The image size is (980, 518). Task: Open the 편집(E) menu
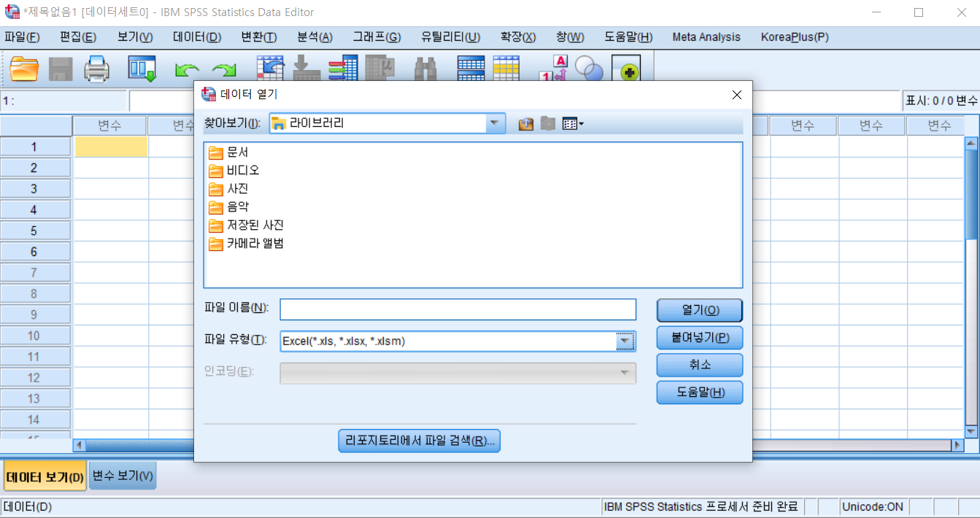pyautogui.click(x=78, y=37)
